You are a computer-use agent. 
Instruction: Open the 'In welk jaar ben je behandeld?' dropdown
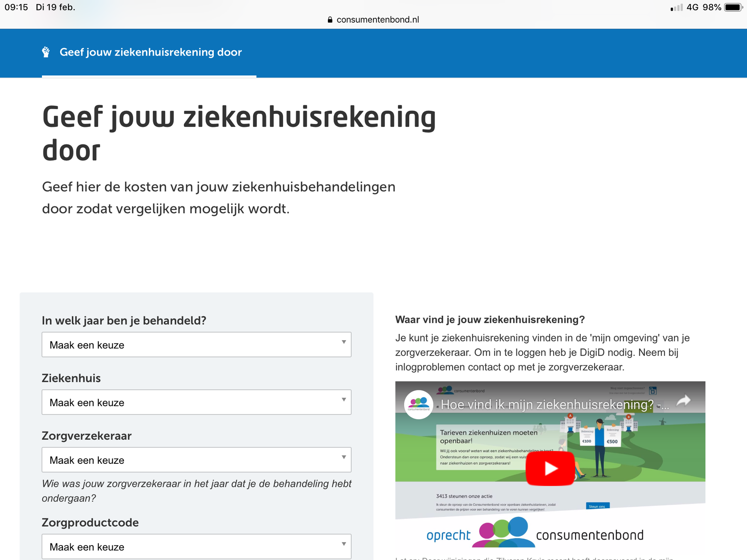pyautogui.click(x=196, y=345)
